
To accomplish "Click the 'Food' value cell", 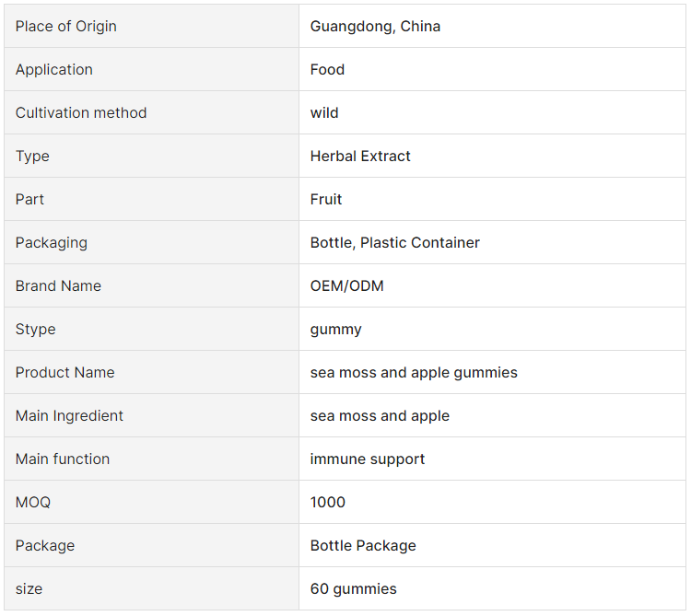I will tap(492, 70).
